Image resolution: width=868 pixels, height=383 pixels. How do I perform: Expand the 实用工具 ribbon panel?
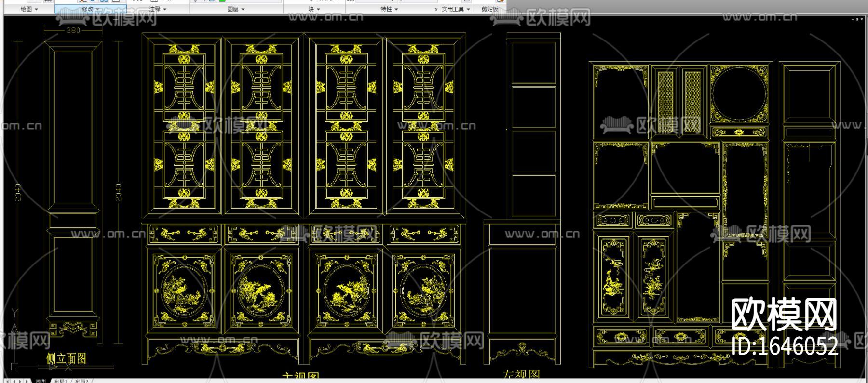point(456,9)
